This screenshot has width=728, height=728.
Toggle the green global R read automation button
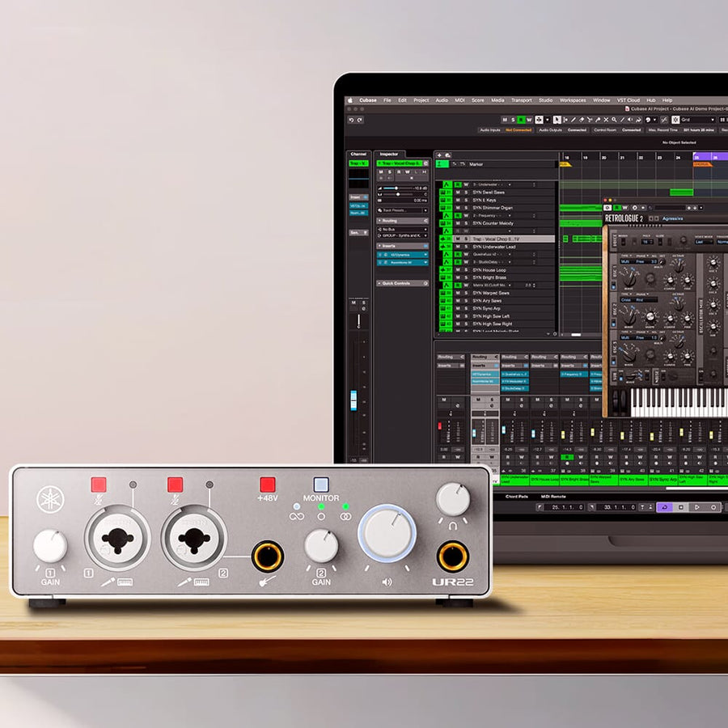(522, 120)
